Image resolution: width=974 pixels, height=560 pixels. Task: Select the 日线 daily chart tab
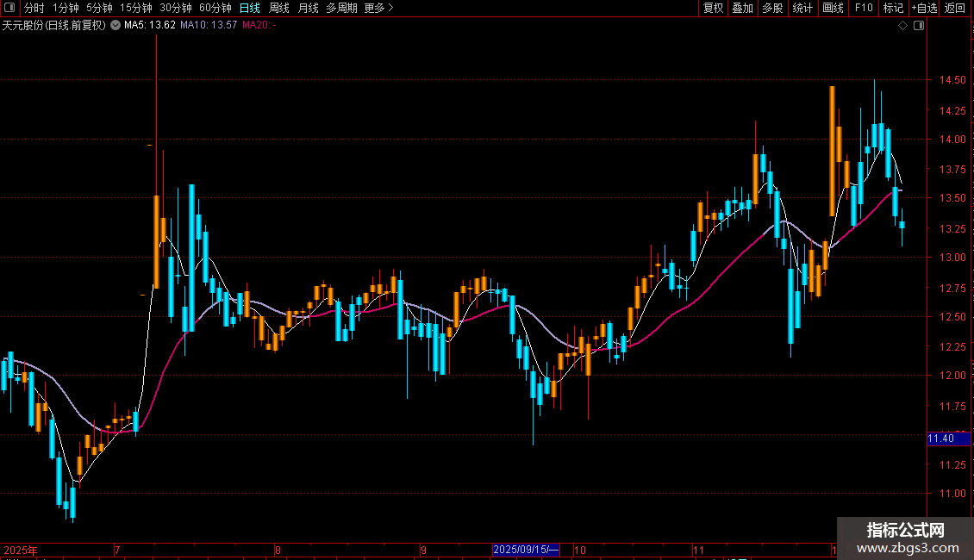pyautogui.click(x=250, y=8)
